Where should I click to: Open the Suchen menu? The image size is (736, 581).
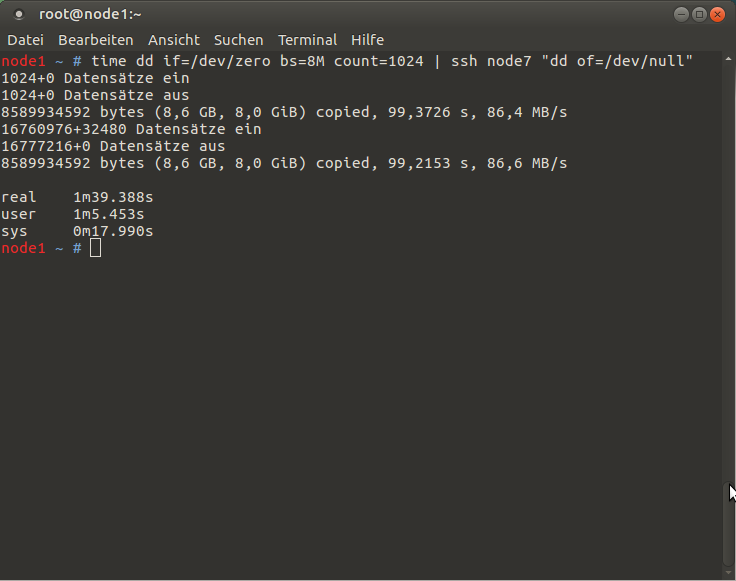click(x=238, y=40)
